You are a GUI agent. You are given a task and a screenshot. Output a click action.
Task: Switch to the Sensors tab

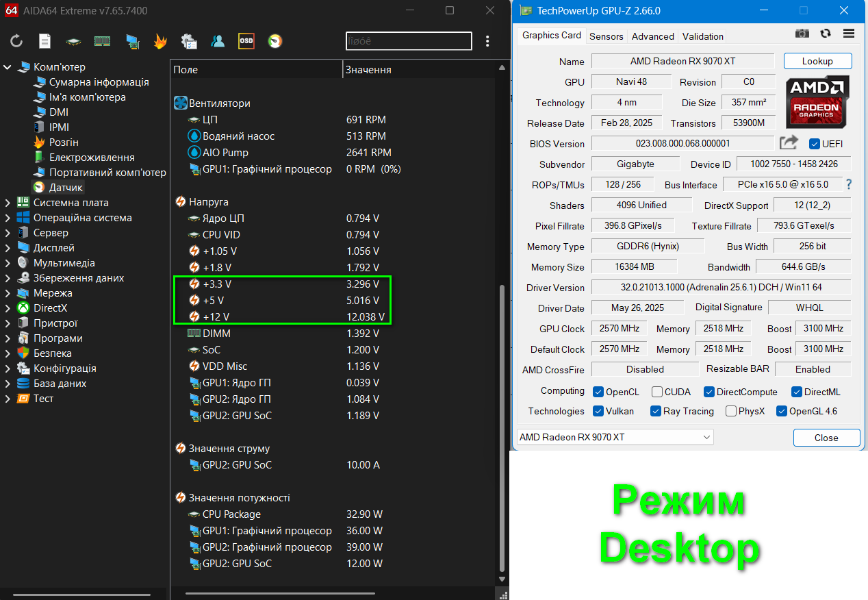pyautogui.click(x=607, y=36)
